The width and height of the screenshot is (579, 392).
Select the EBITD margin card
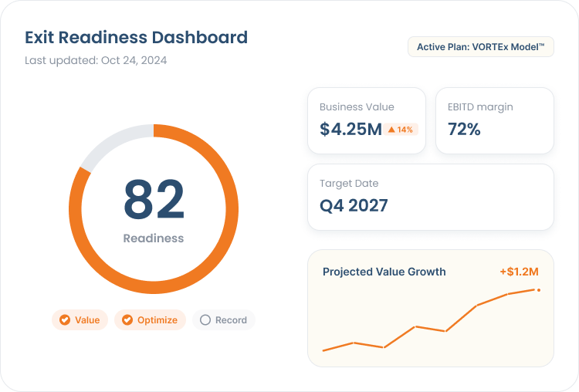[495, 120]
